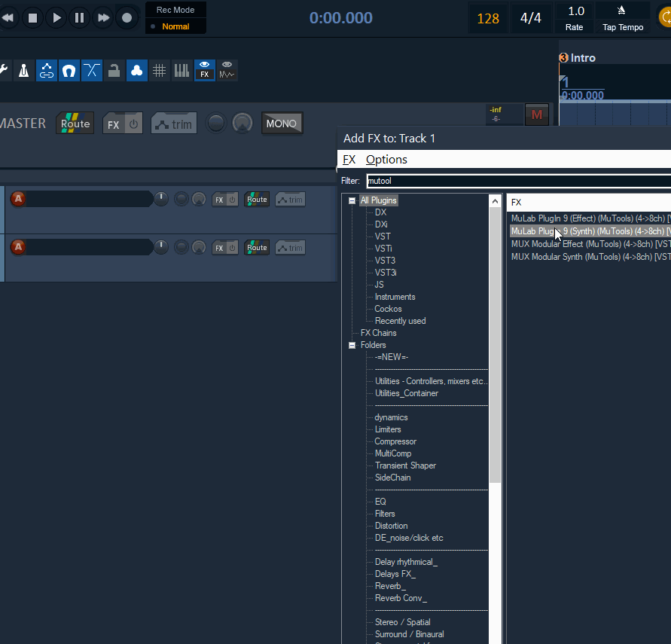This screenshot has width=671, height=644.
Task: Click the 128 tempo value
Action: pyautogui.click(x=488, y=18)
